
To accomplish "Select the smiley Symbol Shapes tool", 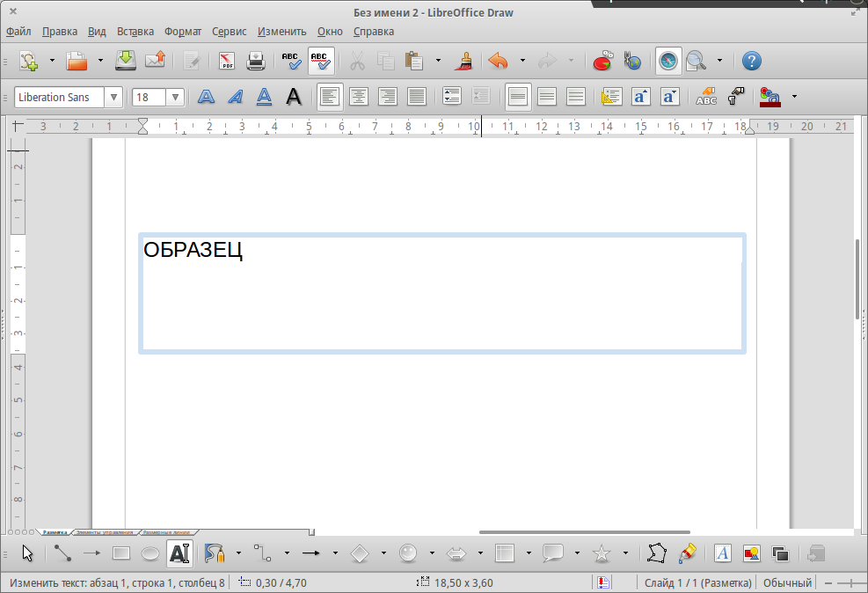I will [x=408, y=553].
